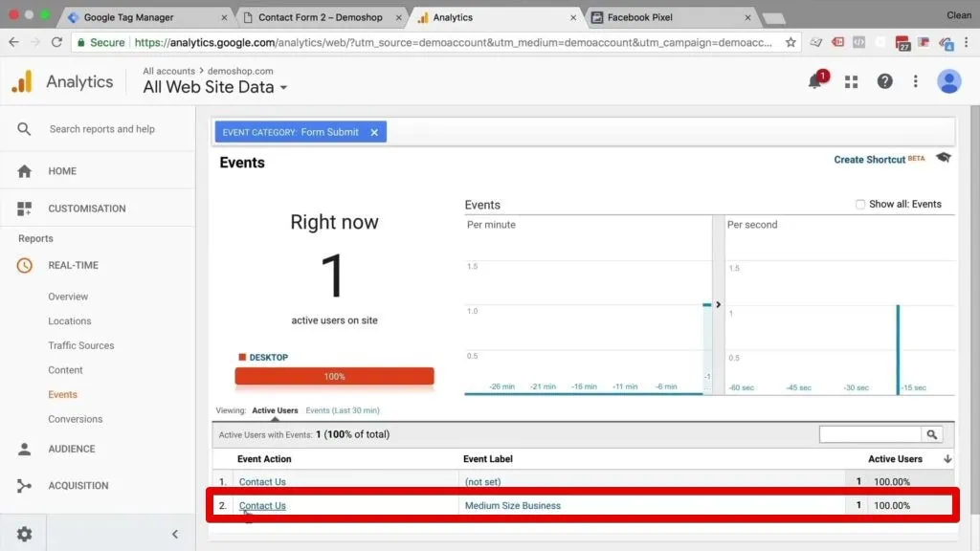The width and height of the screenshot is (980, 551).
Task: Click the search magnifier in the events table
Action: pyautogui.click(x=932, y=433)
